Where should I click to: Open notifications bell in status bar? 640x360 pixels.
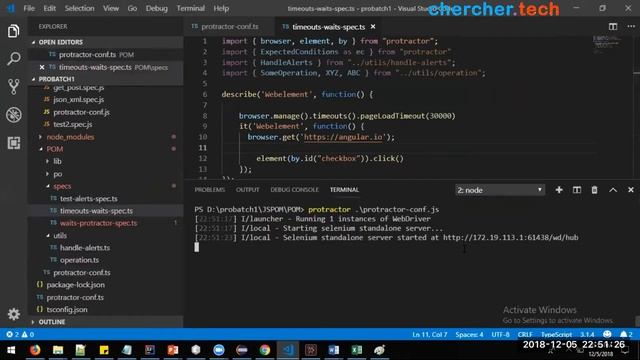(626, 334)
